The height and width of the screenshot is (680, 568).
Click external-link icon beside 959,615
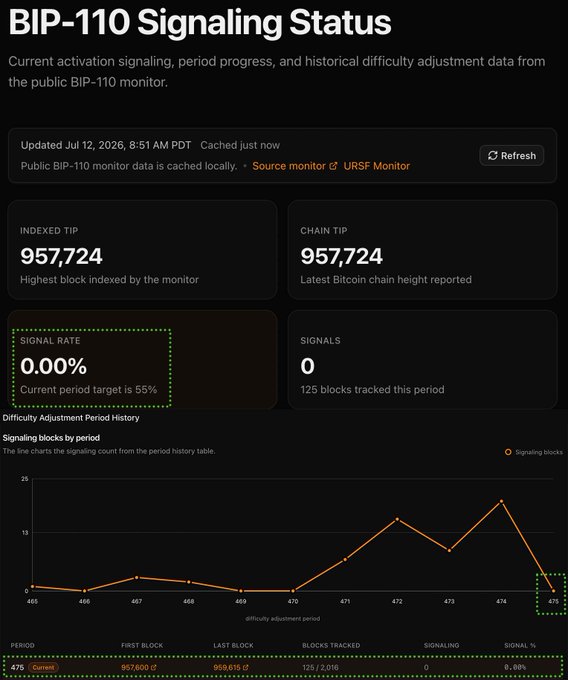pyautogui.click(x=245, y=667)
